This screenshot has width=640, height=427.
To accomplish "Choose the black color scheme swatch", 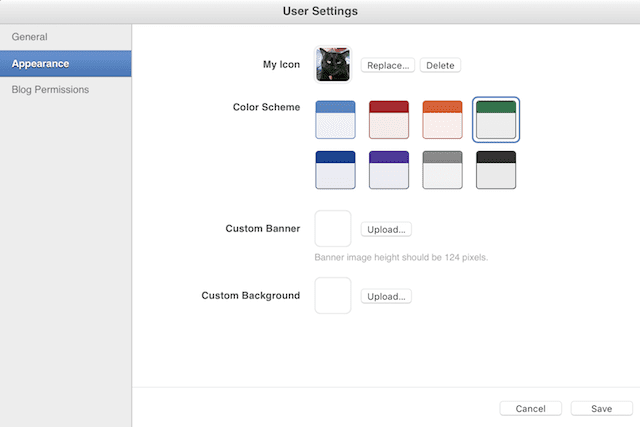I will [x=496, y=170].
